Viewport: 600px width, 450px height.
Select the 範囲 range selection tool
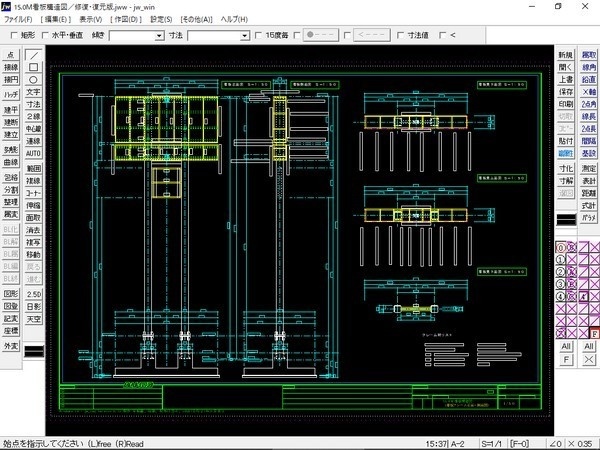pyautogui.click(x=33, y=168)
